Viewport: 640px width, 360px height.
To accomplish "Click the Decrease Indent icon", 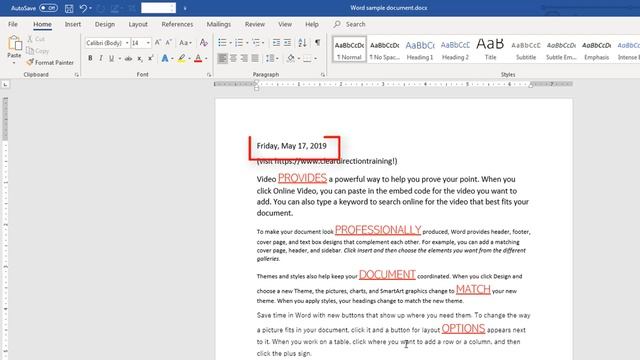I will 276,42.
